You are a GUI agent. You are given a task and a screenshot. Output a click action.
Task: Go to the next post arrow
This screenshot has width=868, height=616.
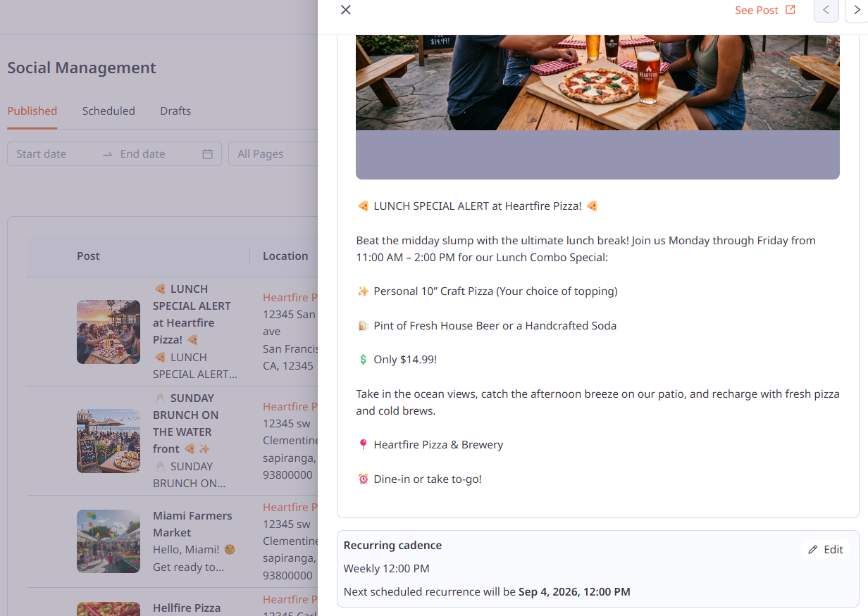pyautogui.click(x=857, y=10)
